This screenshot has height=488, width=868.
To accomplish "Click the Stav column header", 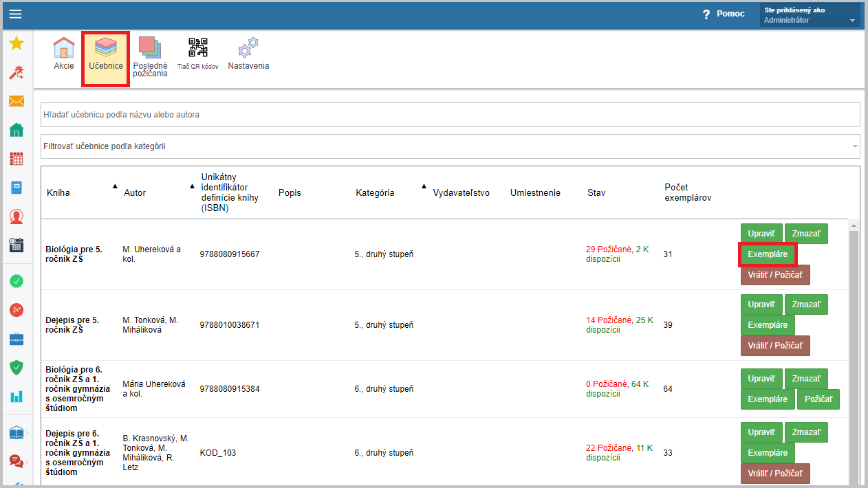I will (x=596, y=193).
